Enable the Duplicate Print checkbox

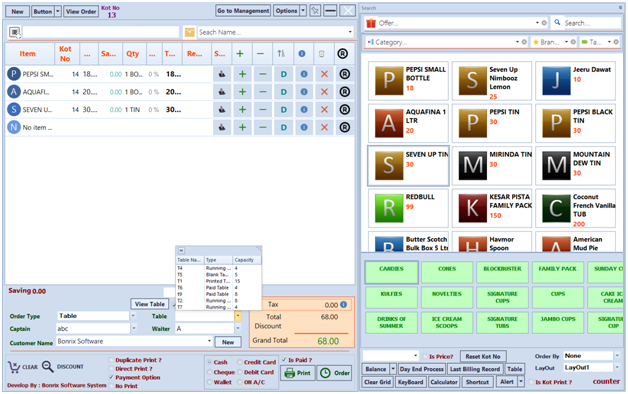point(111,360)
